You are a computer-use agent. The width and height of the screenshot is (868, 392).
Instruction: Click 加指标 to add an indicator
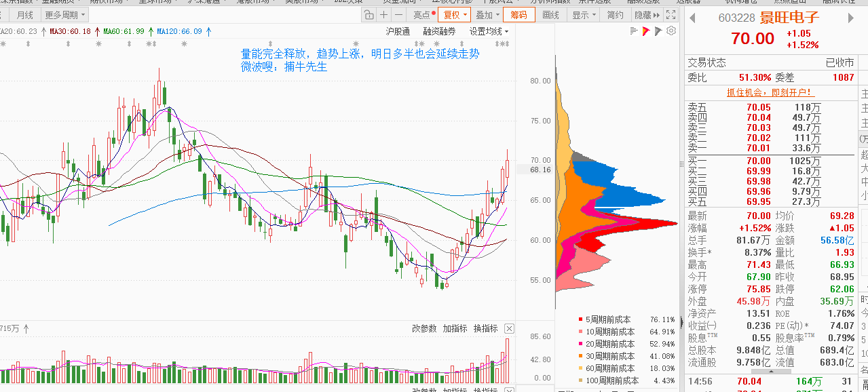click(x=455, y=328)
